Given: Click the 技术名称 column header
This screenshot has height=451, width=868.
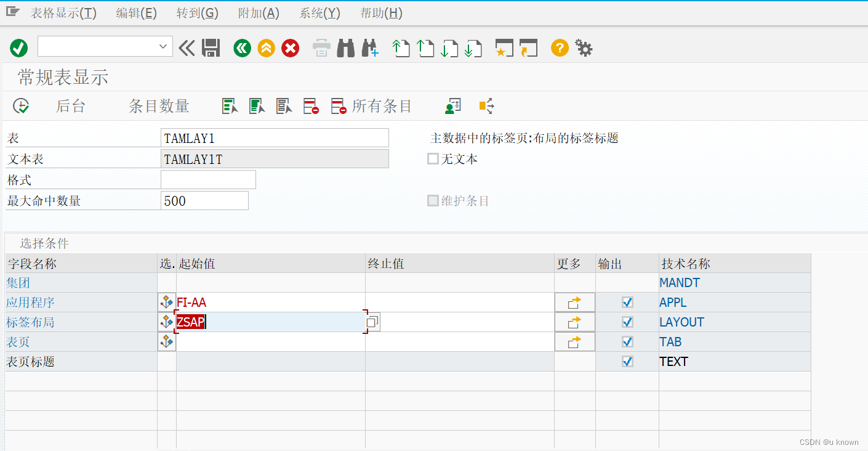Looking at the screenshot, I should (x=734, y=264).
